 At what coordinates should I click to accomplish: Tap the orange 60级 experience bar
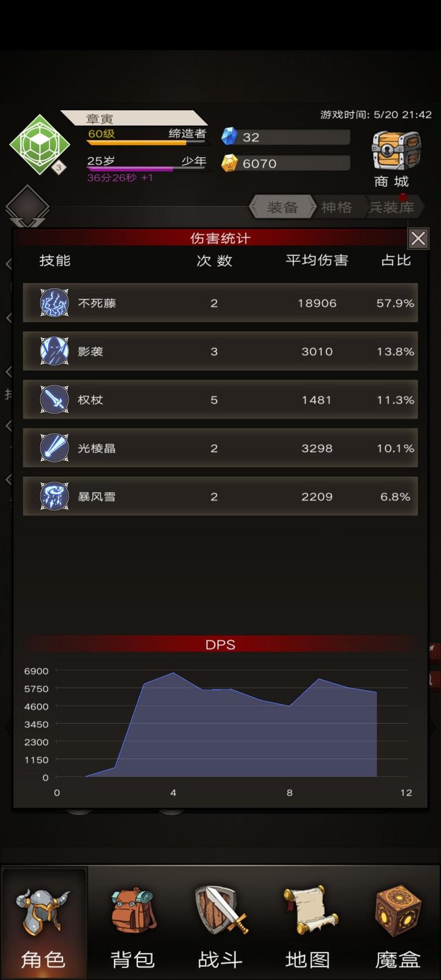tap(148, 143)
